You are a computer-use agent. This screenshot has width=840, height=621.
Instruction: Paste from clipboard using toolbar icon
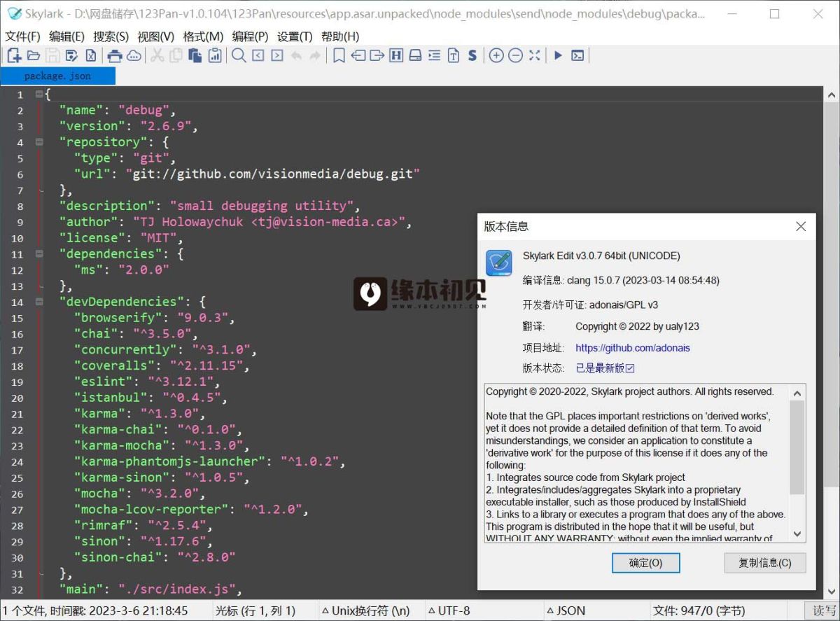coord(195,56)
